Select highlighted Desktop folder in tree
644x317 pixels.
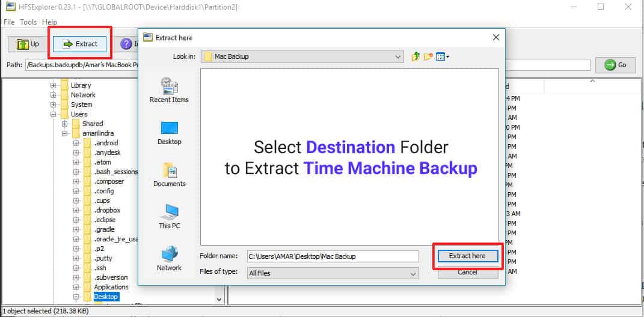[106, 297]
